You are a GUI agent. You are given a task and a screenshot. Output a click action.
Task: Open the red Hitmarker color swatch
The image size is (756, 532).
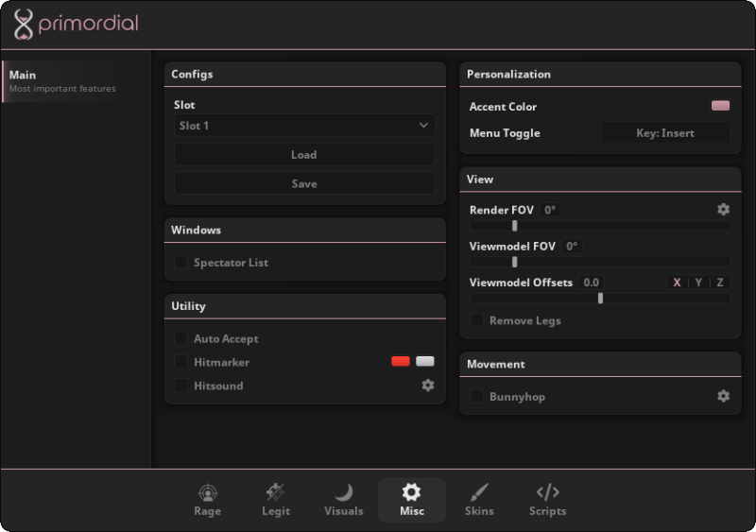pos(401,361)
